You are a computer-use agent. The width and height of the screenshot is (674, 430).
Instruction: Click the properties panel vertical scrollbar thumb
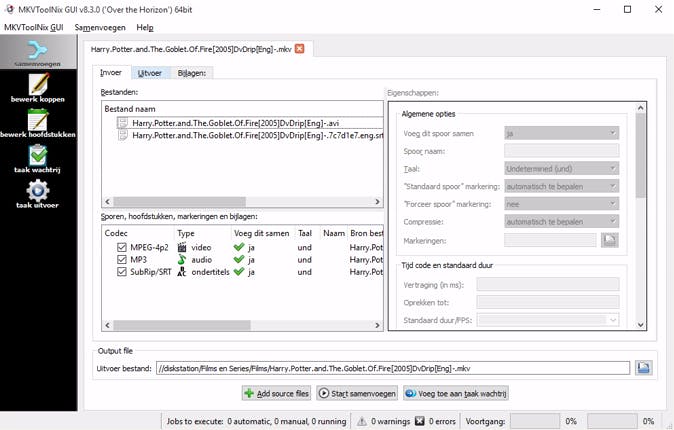[640, 156]
